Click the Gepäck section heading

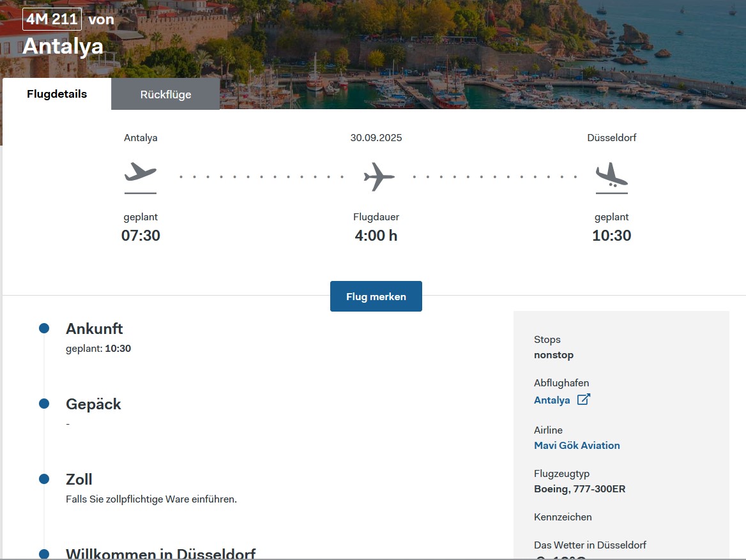pyautogui.click(x=93, y=404)
